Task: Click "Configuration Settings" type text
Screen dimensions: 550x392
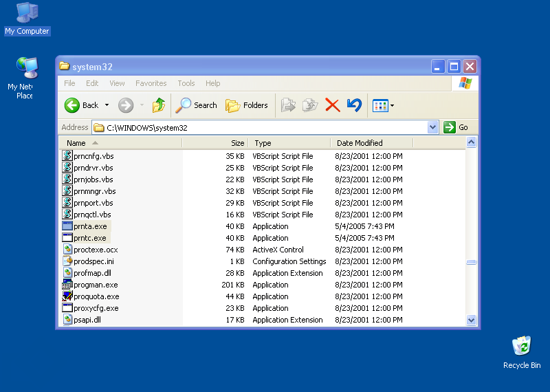Action: (289, 261)
